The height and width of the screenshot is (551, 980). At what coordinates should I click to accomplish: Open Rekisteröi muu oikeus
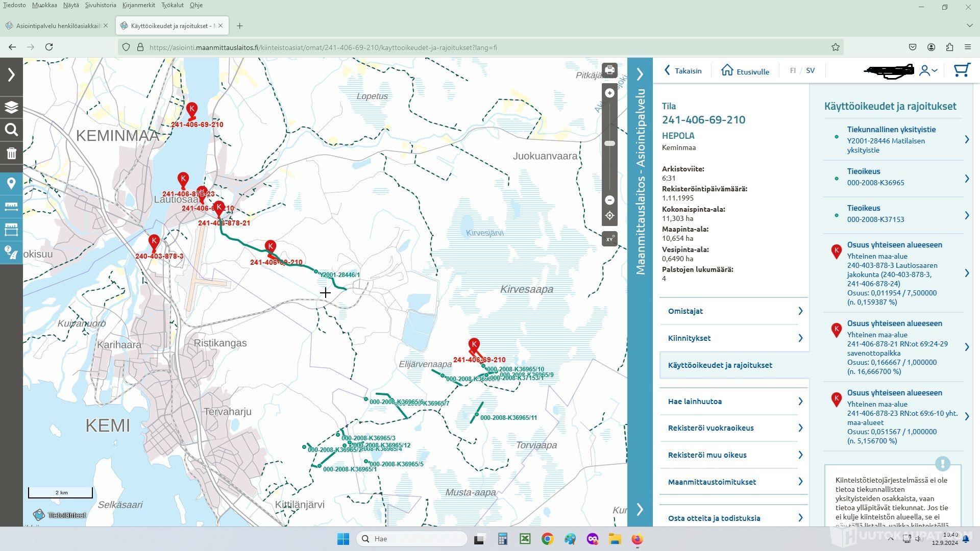coord(734,455)
